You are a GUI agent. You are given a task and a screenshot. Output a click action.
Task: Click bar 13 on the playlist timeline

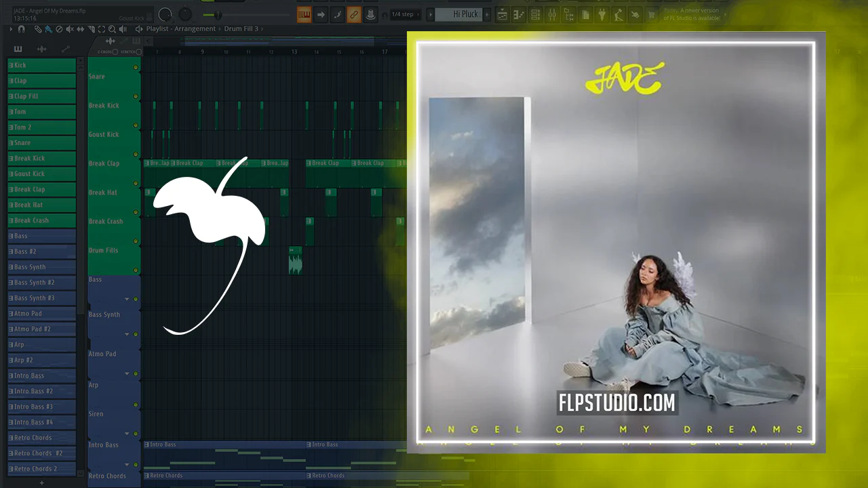pyautogui.click(x=294, y=52)
